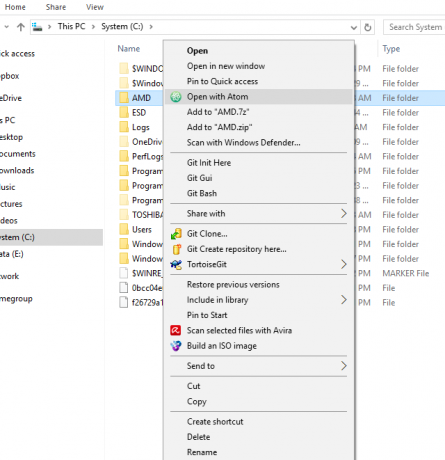Select the ESD folder icon

[124, 113]
